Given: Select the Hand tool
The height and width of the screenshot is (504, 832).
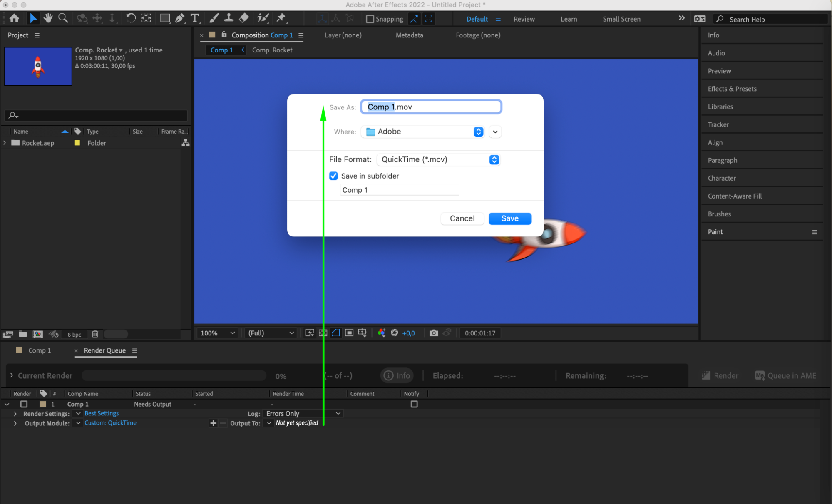Looking at the screenshot, I should tap(48, 18).
